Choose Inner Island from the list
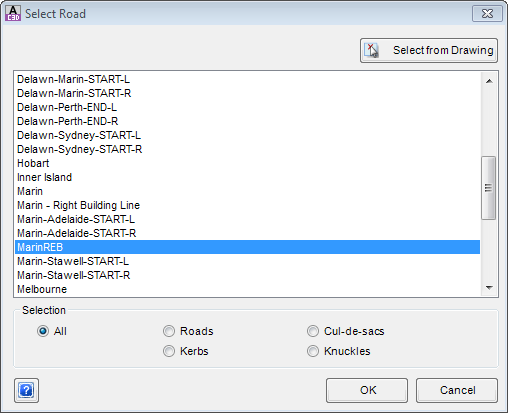Image resolution: width=508 pixels, height=413 pixels. click(x=247, y=177)
